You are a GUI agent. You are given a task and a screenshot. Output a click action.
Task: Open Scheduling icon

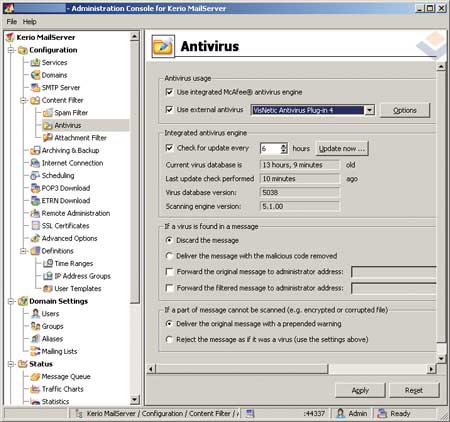[x=35, y=175]
